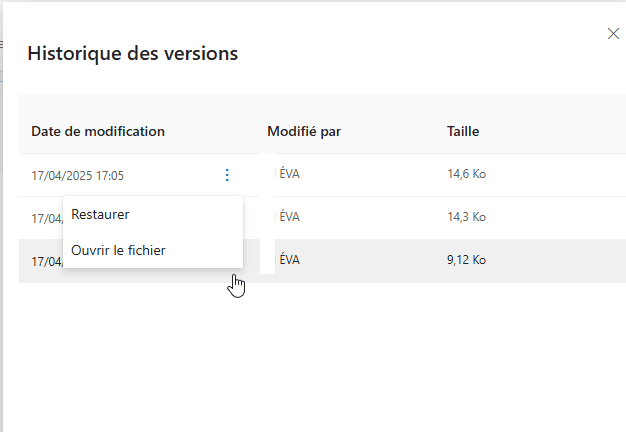626x432 pixels.
Task: Click ÉVA in the highlighted 9,12 Ko row
Action: coord(290,260)
